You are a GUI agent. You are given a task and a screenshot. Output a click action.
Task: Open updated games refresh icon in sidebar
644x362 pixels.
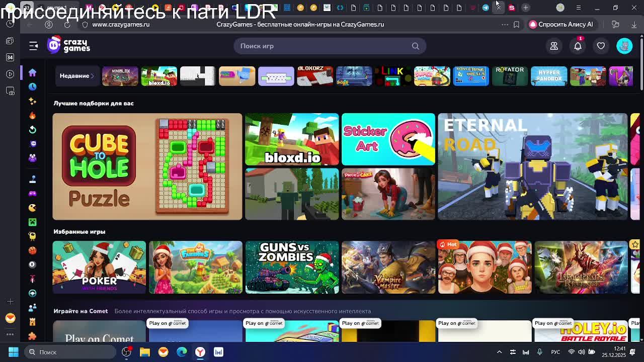(x=32, y=129)
